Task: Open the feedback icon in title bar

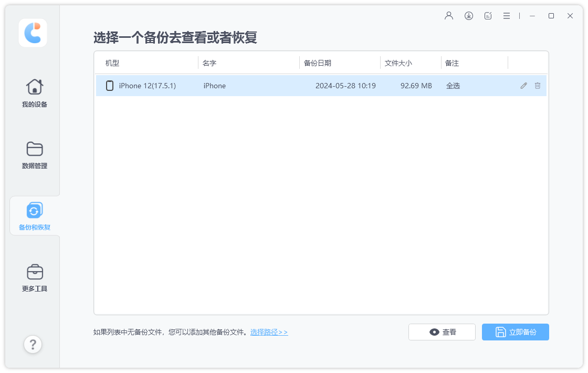Action: point(488,16)
